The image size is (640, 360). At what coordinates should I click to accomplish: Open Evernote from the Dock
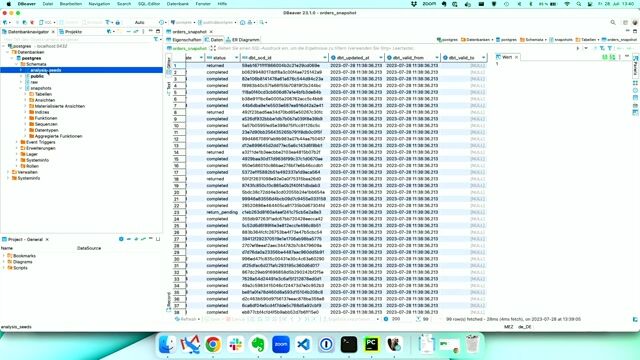pyautogui.click(x=258, y=344)
